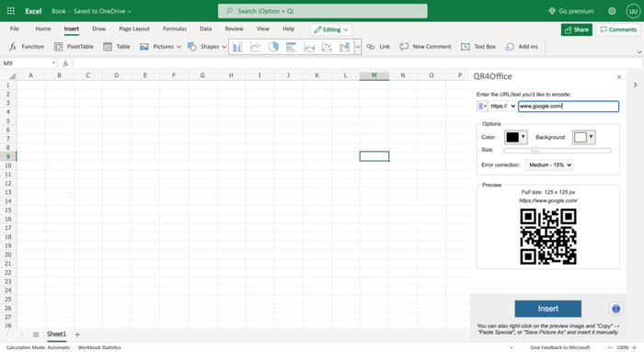The height and width of the screenshot is (352, 644).
Task: Open the Comments button
Action: click(618, 29)
